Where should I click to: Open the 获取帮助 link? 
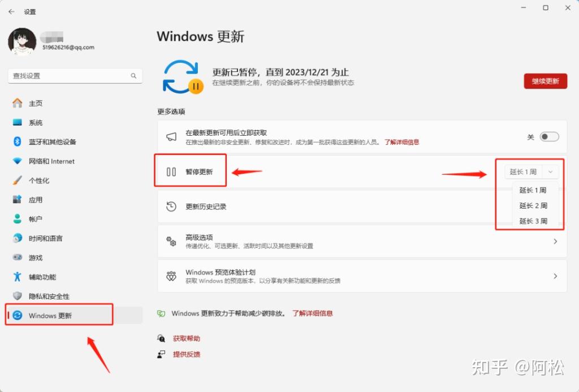pos(187,338)
